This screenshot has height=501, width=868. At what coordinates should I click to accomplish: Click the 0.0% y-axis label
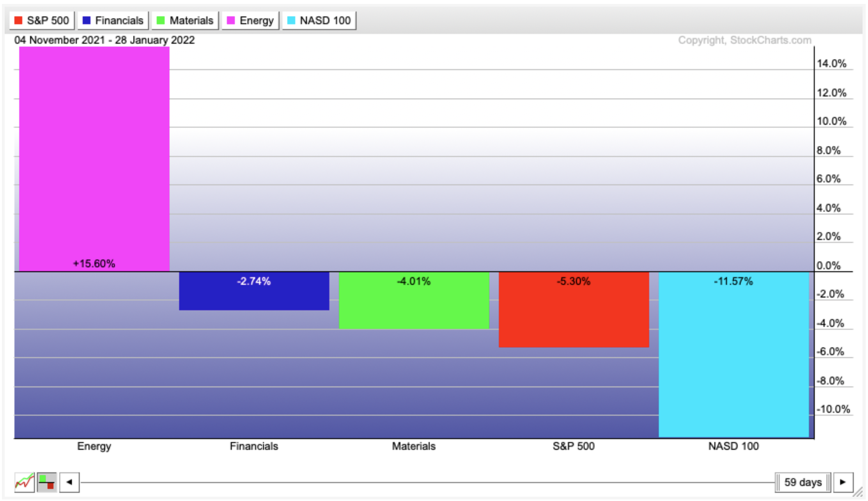829,266
